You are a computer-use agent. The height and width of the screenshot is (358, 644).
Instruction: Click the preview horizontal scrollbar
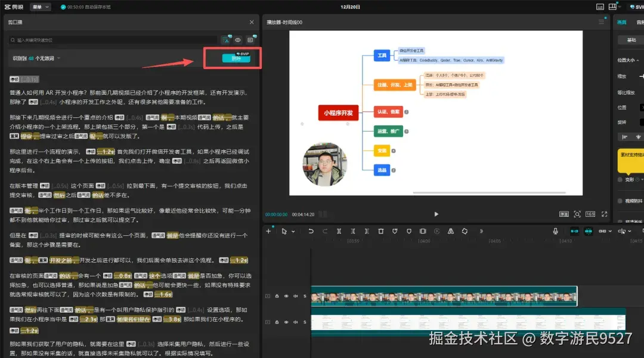click(x=489, y=192)
